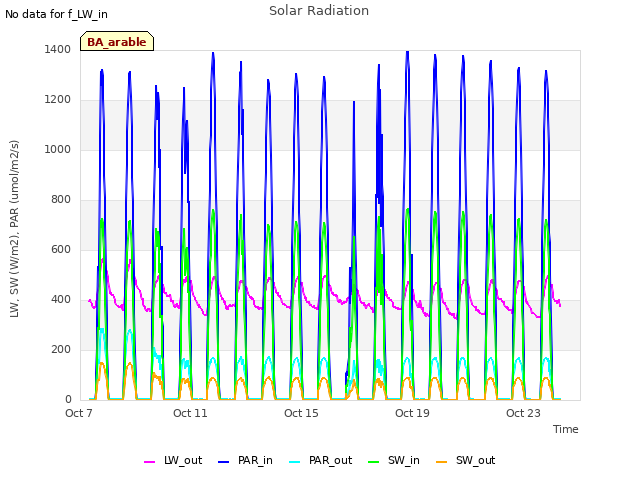This screenshot has height=480, width=640.
Task: Click the cyan PAR_out legend swatch
Action: tap(294, 462)
